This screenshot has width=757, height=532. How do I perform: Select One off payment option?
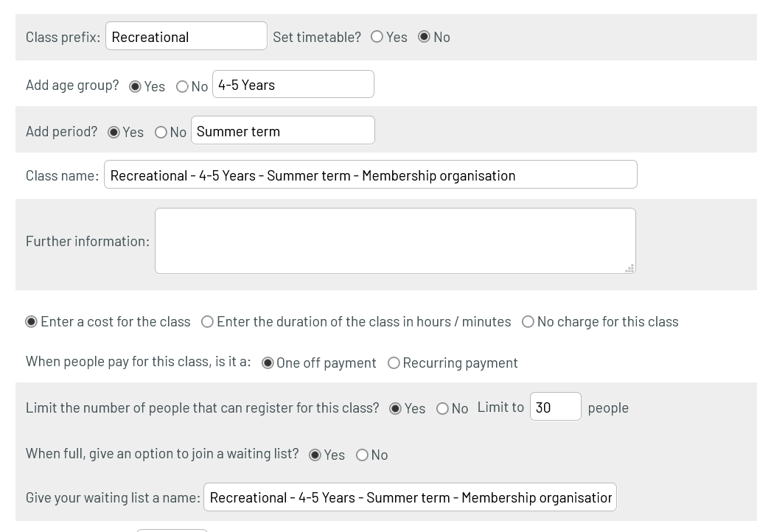click(268, 363)
